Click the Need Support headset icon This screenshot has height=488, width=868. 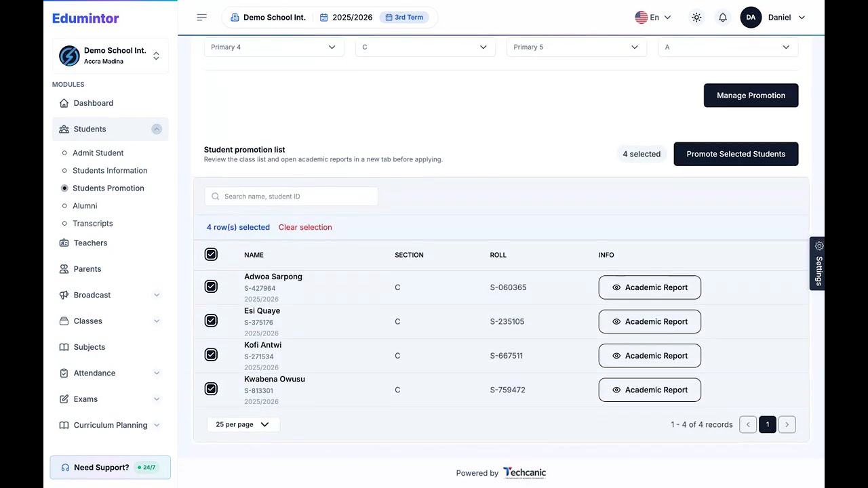[65, 468]
